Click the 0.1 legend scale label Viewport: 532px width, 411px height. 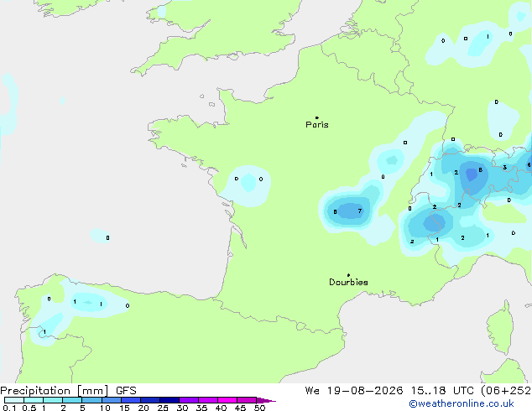(9, 408)
